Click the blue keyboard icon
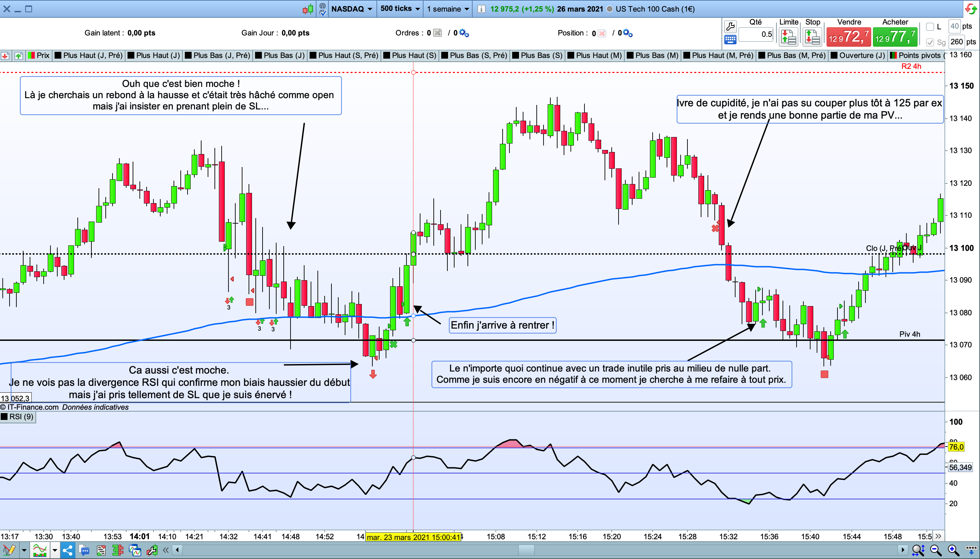 pyautogui.click(x=730, y=39)
